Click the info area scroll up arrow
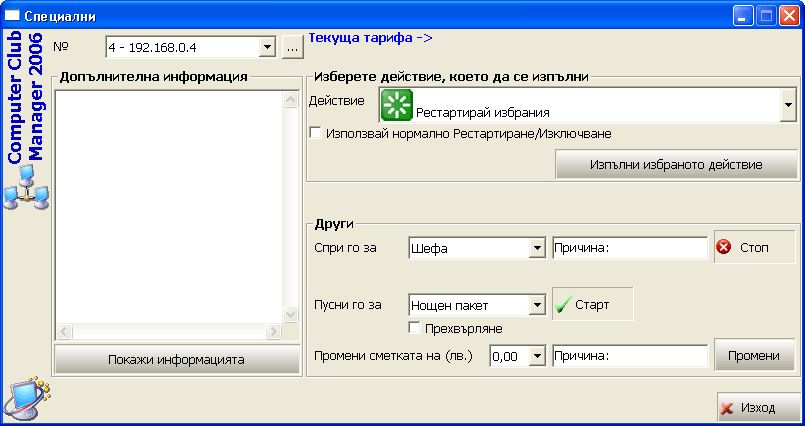This screenshot has width=805, height=426. [x=291, y=100]
